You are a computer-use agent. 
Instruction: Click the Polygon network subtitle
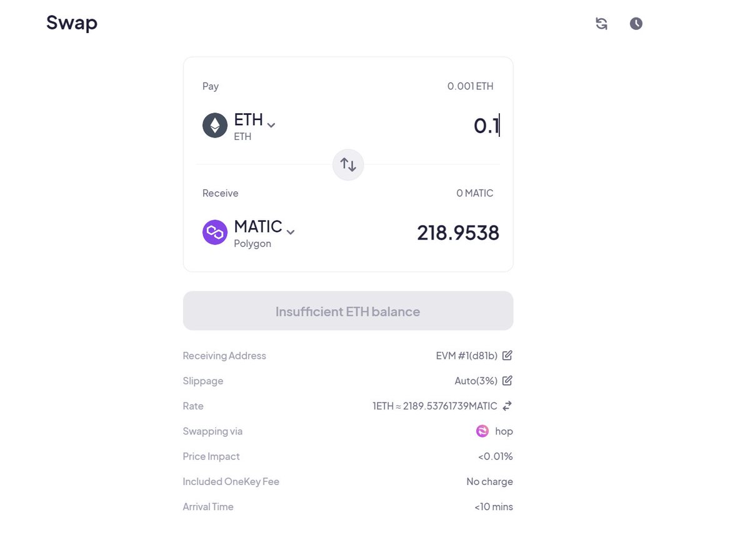point(252,244)
